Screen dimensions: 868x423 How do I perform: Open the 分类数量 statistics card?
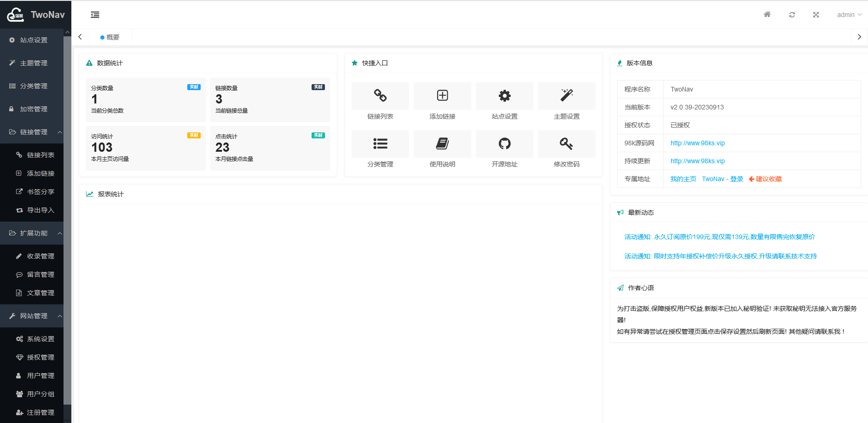point(146,100)
